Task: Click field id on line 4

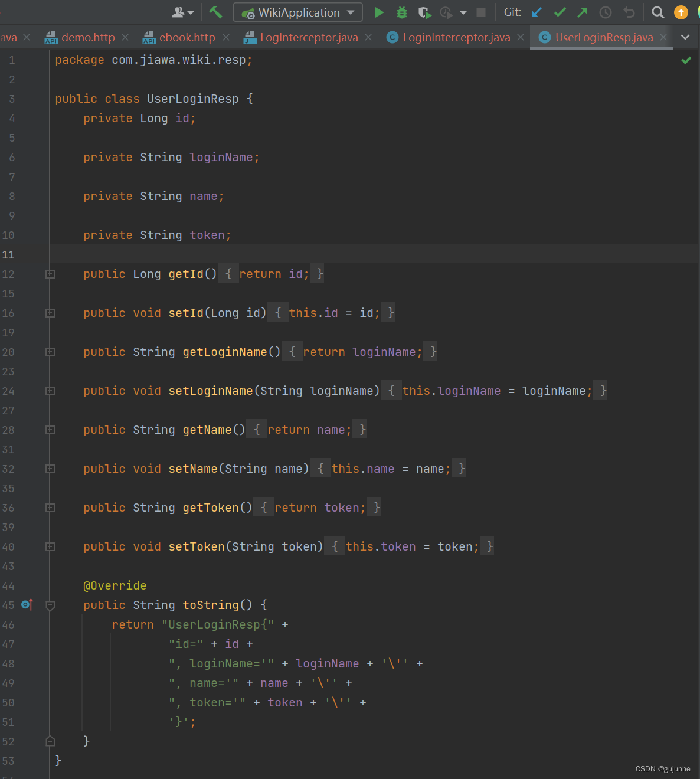Action: point(182,118)
